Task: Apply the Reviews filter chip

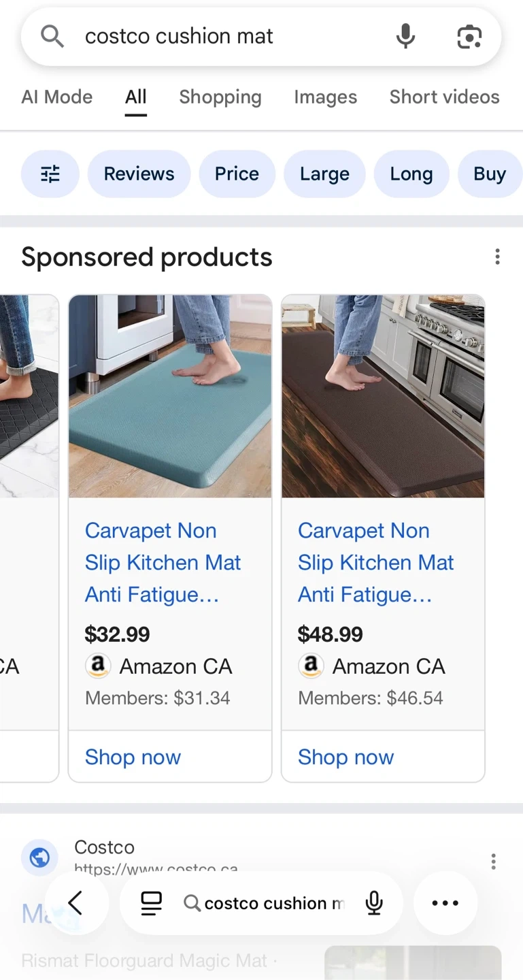Action: (139, 174)
